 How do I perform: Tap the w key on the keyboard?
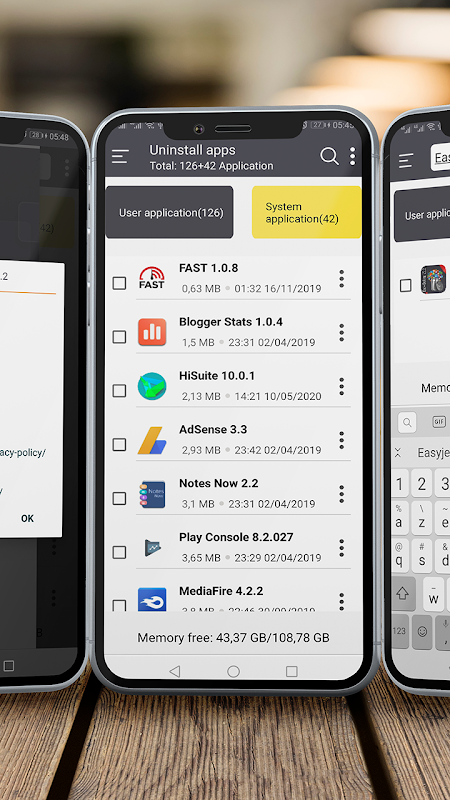(x=434, y=594)
